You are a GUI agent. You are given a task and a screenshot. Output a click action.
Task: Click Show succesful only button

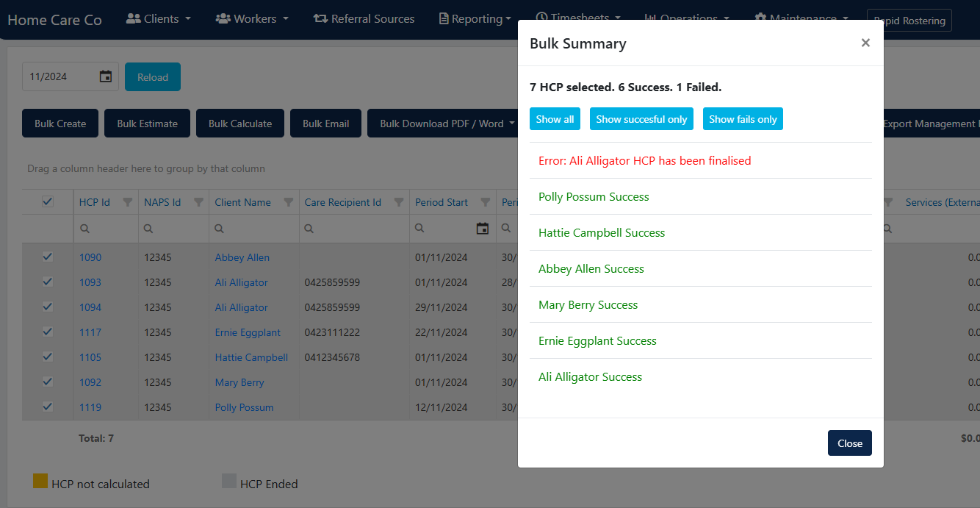click(x=641, y=119)
